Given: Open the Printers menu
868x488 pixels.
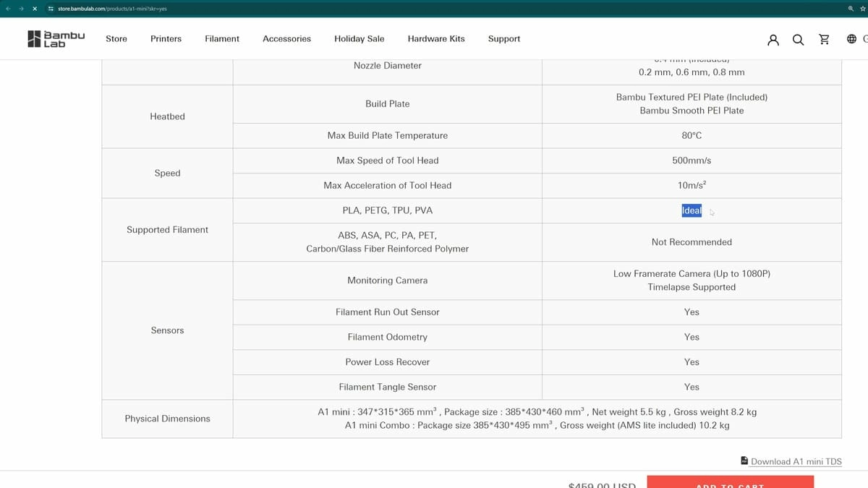Looking at the screenshot, I should [166, 39].
